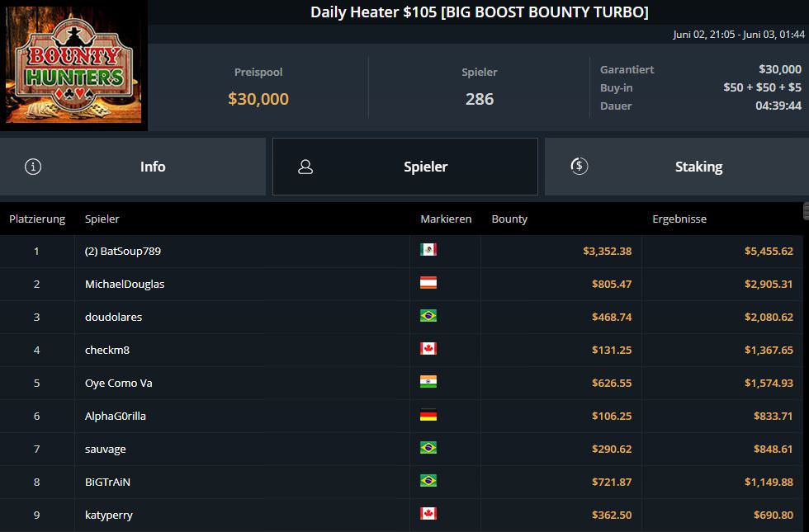Select player row sauvage
Viewport: 809px width, 532px height.
(x=401, y=449)
